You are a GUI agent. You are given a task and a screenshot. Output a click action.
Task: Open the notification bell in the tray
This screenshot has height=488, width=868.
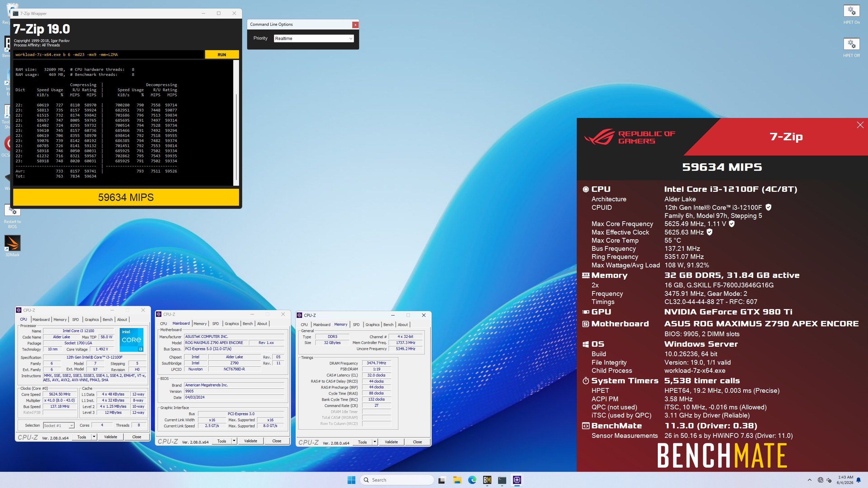point(859,480)
